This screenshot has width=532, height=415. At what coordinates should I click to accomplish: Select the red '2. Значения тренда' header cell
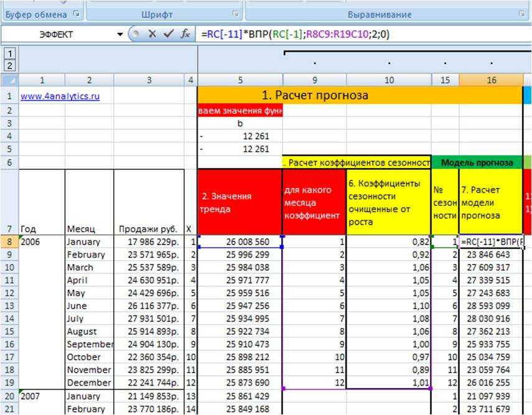pyautogui.click(x=240, y=202)
